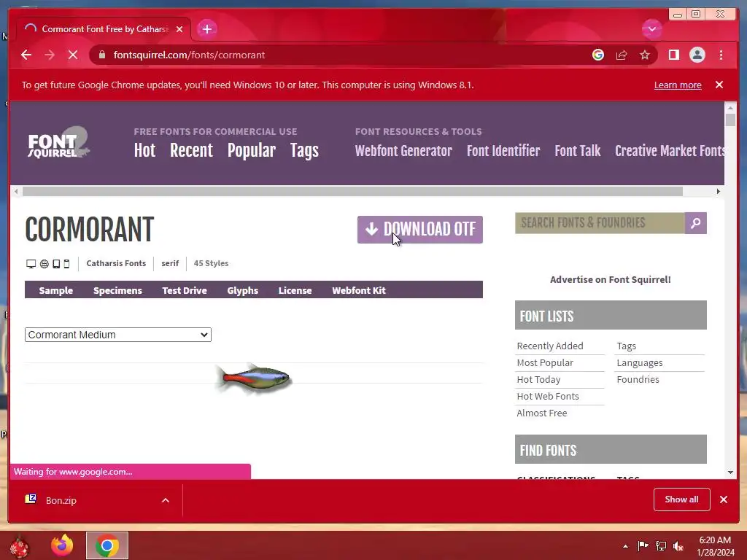Open the Hot Today font list
Image resolution: width=747 pixels, height=560 pixels.
point(539,379)
